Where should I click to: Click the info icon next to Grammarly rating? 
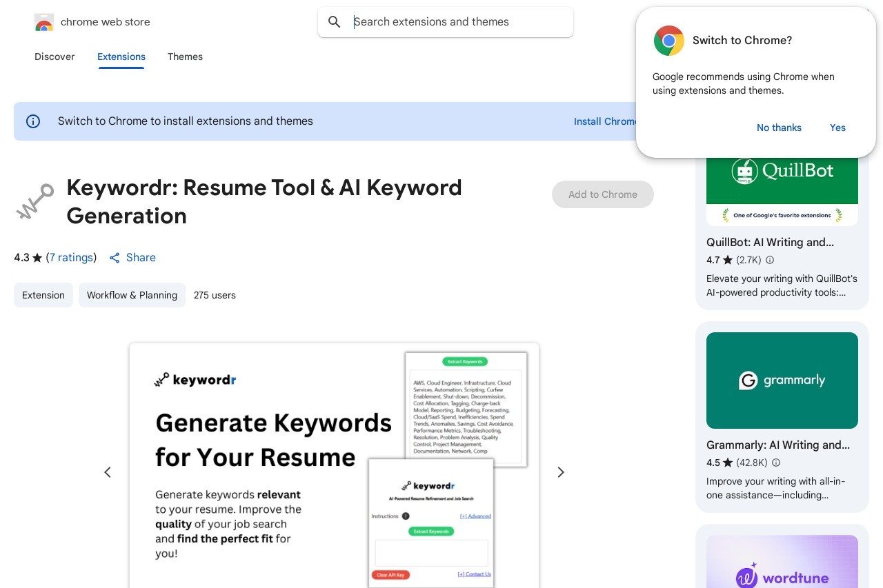coord(776,463)
